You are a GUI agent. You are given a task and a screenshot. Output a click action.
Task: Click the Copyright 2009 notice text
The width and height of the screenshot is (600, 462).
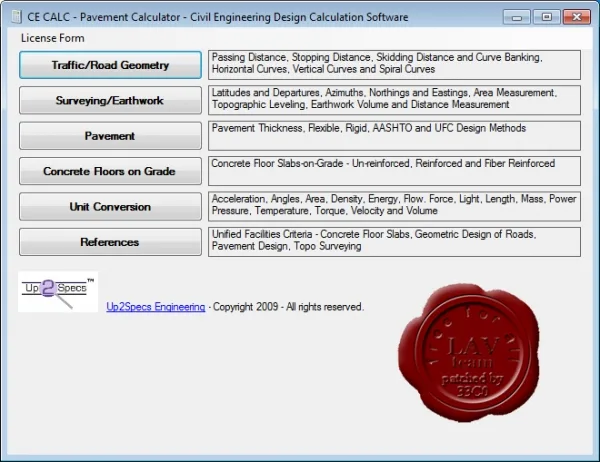(288, 307)
